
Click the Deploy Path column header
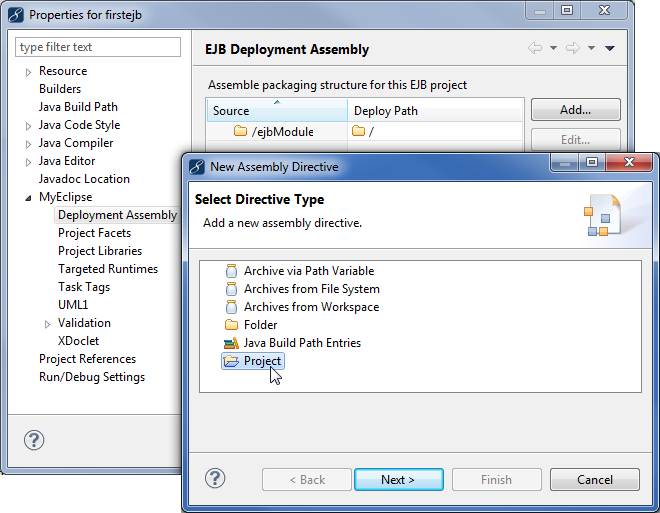[x=436, y=110]
